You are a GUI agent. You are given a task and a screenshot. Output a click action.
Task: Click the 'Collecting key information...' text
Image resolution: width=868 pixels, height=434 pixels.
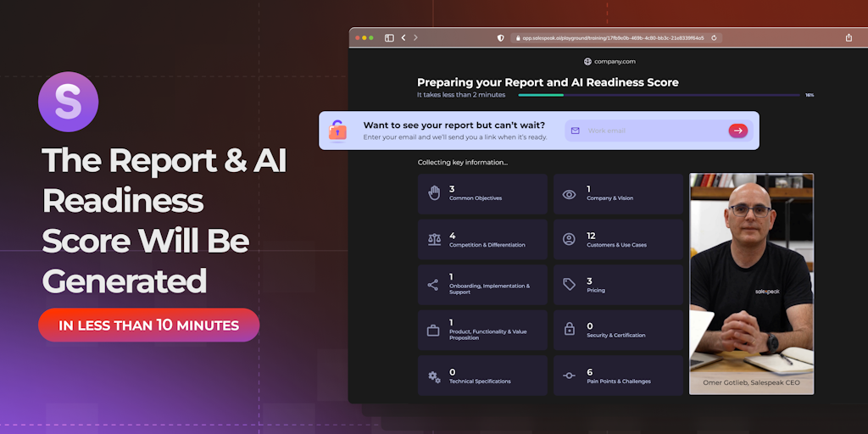[x=462, y=163]
